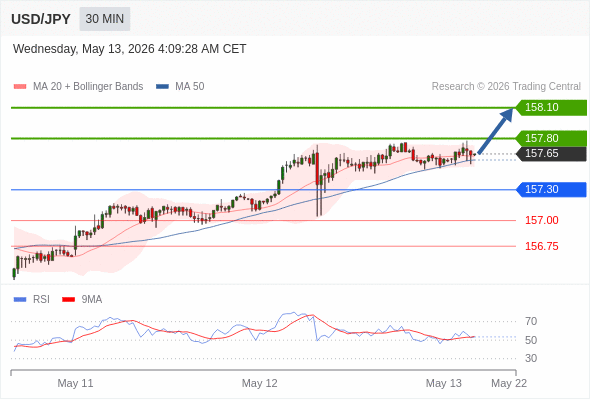Click the 157.65 current price tag
The width and height of the screenshot is (590, 400).
[x=551, y=154]
